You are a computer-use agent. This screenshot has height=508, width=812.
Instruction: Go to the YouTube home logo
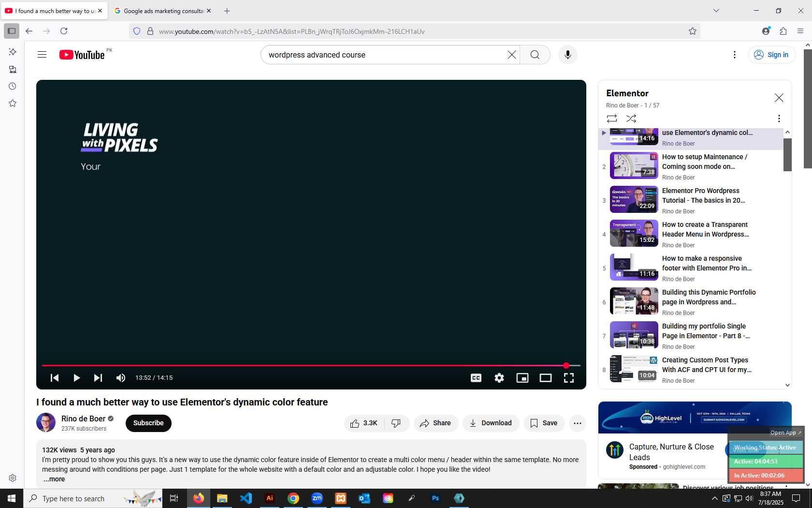pos(82,55)
